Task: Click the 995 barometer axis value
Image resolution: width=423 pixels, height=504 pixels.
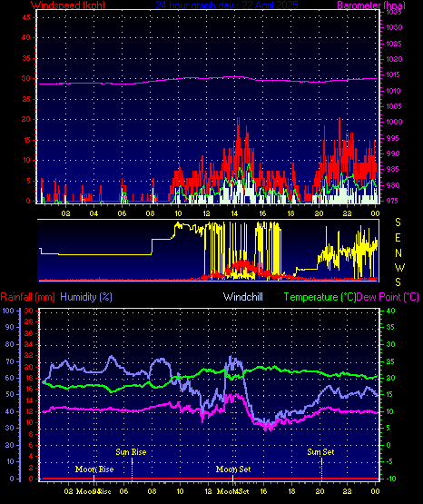Action: (394, 138)
